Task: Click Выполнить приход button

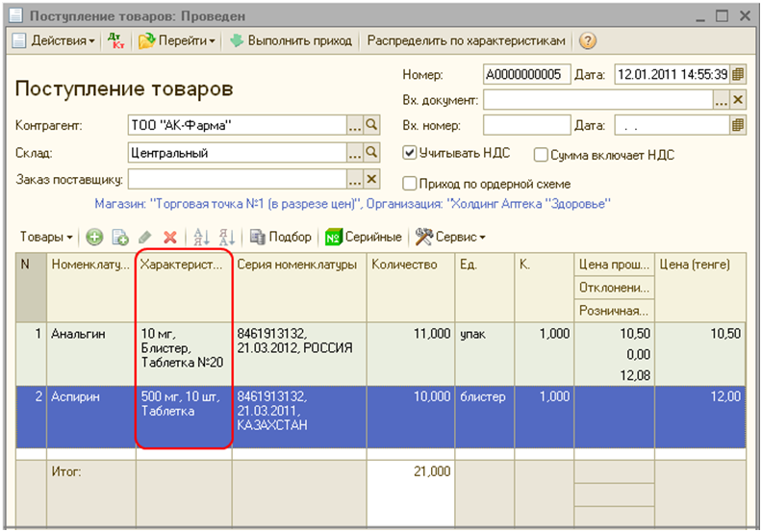Action: 292,41
